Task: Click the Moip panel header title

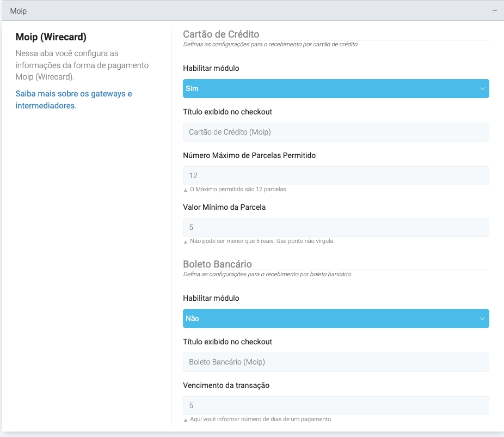Action: click(x=19, y=11)
